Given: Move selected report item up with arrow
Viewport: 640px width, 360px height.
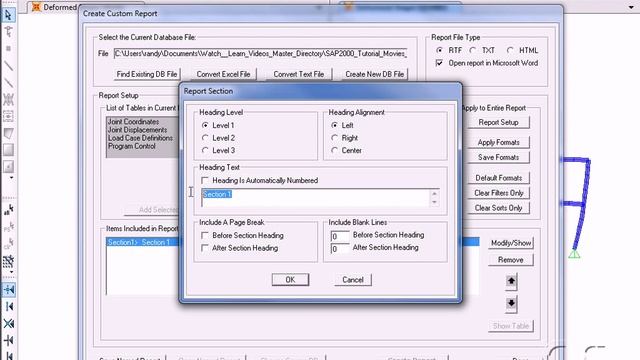Looking at the screenshot, I should click(511, 281).
